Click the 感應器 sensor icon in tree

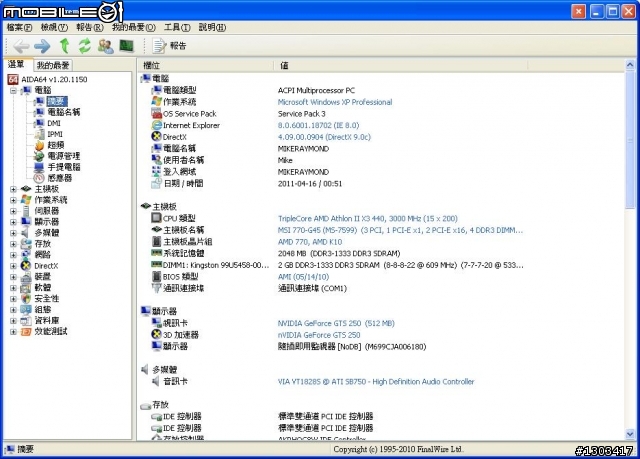click(39, 178)
